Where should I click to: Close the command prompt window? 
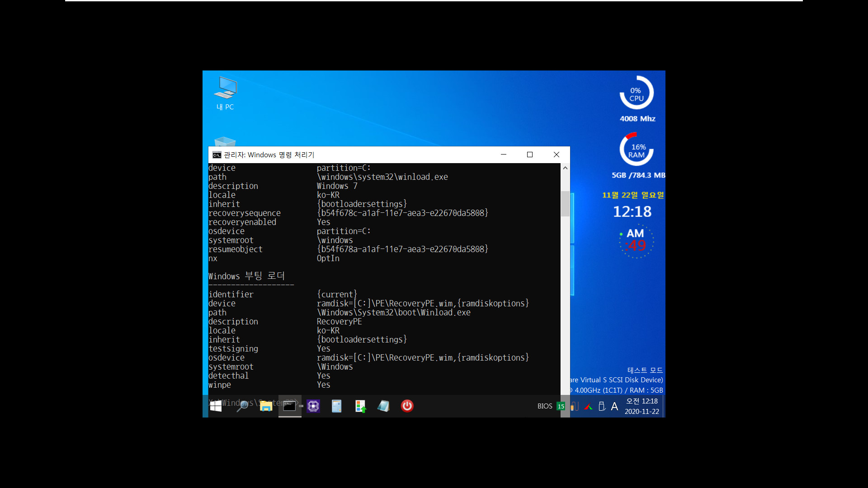click(x=557, y=155)
